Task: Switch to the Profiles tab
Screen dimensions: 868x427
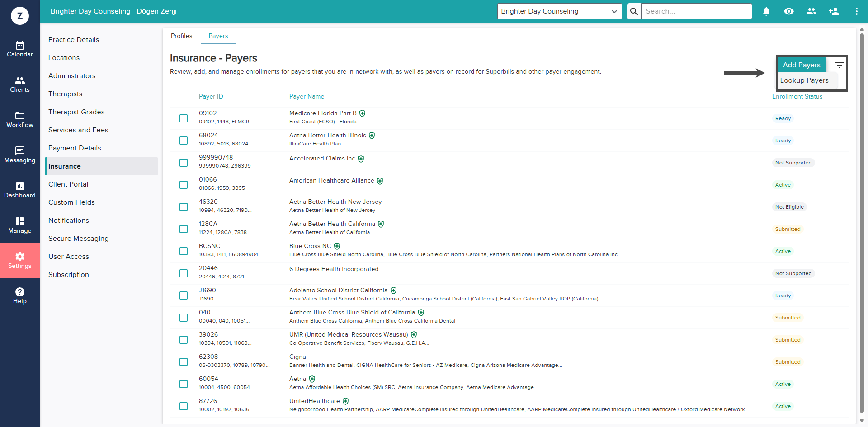Action: pos(181,36)
